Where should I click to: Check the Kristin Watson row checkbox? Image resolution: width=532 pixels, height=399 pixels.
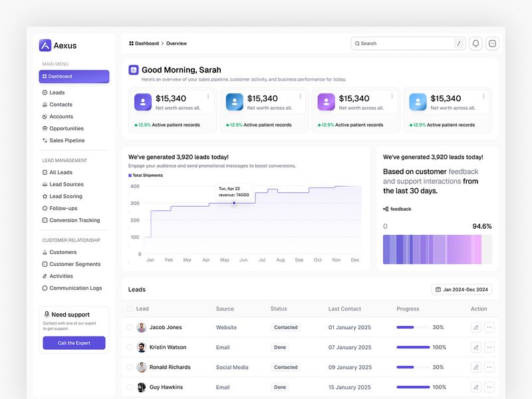(130, 347)
